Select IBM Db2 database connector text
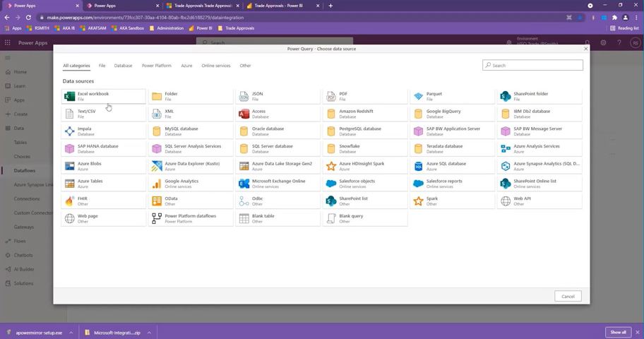The image size is (644, 339). pyautogui.click(x=532, y=111)
